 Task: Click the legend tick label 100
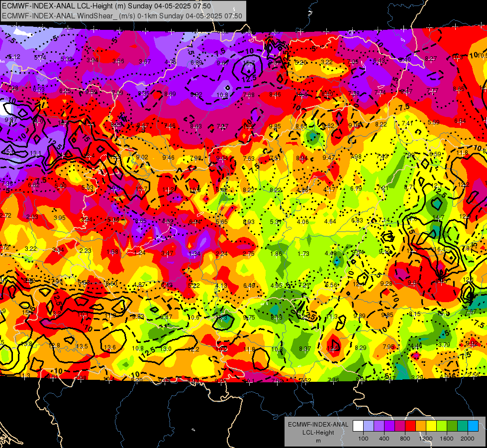pos(363,439)
